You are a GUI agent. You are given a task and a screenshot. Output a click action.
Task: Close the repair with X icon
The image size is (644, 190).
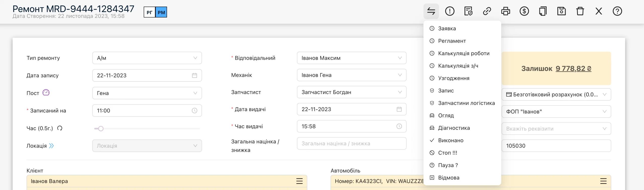pyautogui.click(x=598, y=11)
